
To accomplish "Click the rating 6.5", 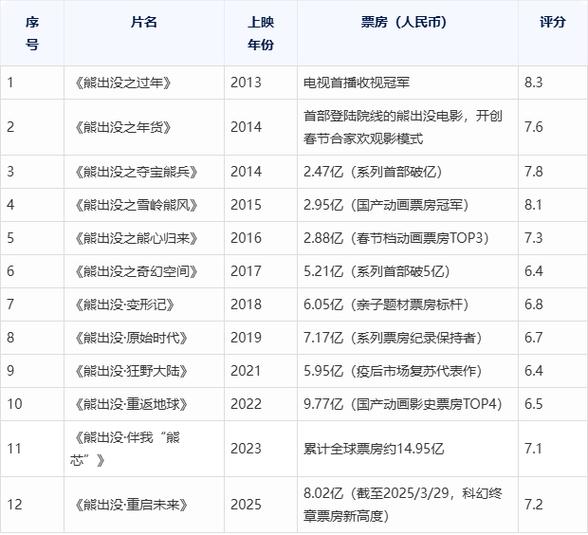I will click(534, 404).
